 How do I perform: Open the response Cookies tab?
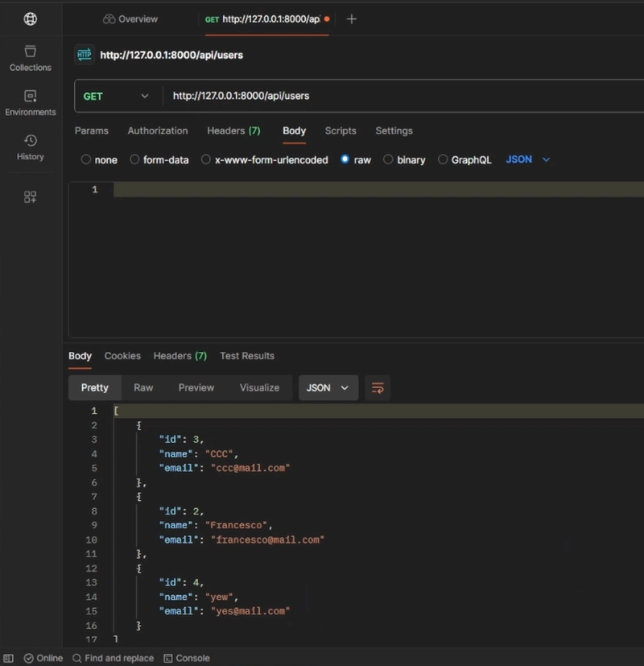point(122,356)
